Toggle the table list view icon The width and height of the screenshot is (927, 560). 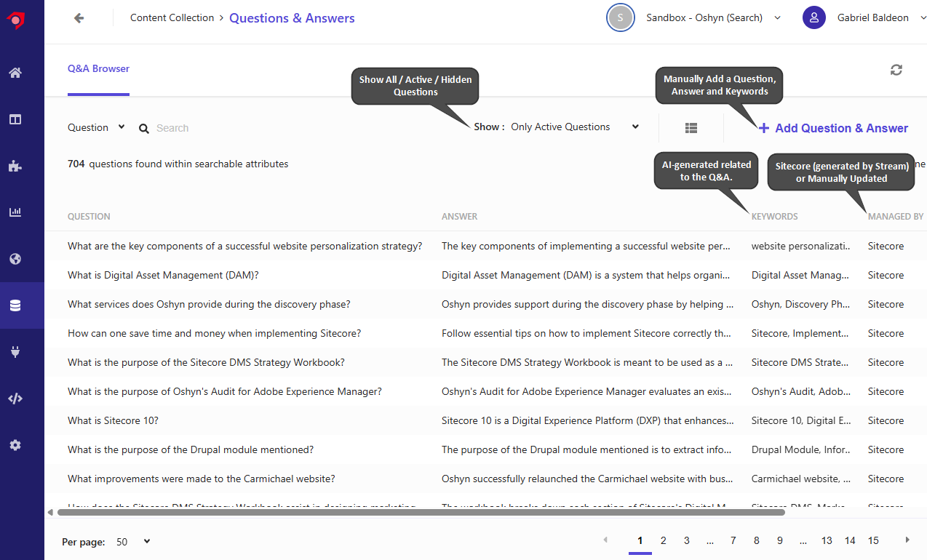click(691, 128)
